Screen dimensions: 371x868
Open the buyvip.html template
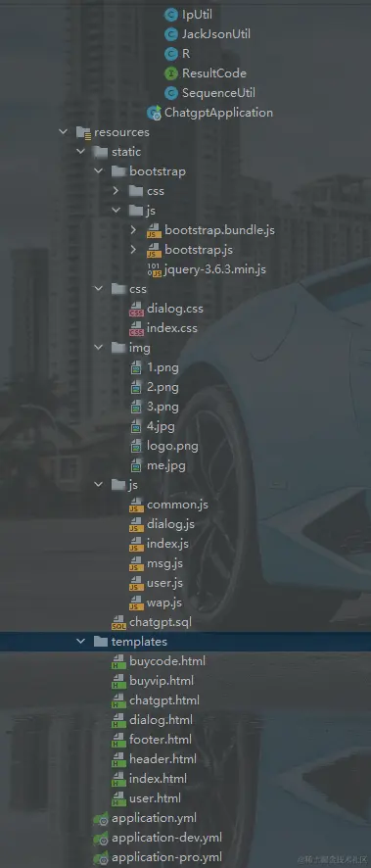pos(162,681)
